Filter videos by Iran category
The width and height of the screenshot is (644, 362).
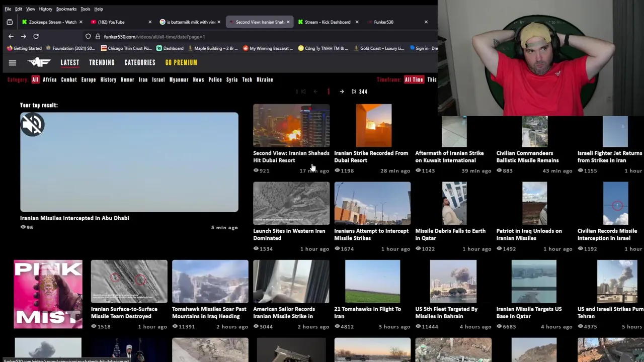[x=143, y=79]
